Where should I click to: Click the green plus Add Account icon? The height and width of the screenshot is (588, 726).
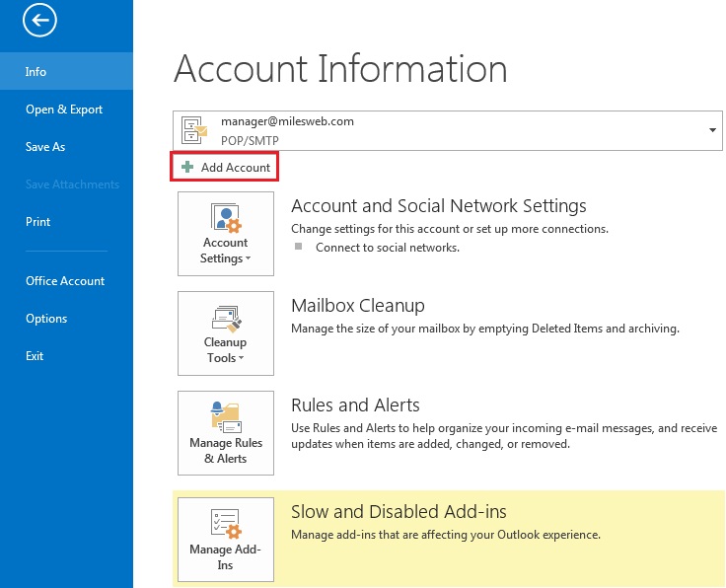point(187,168)
